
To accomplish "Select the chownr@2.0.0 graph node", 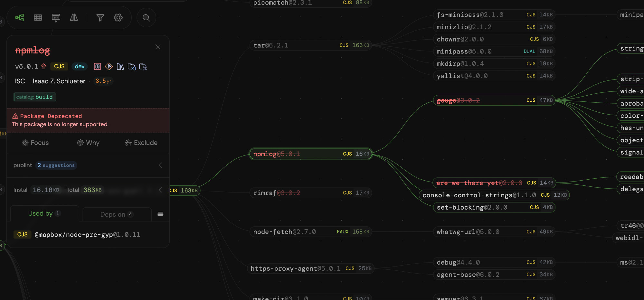I will point(494,39).
